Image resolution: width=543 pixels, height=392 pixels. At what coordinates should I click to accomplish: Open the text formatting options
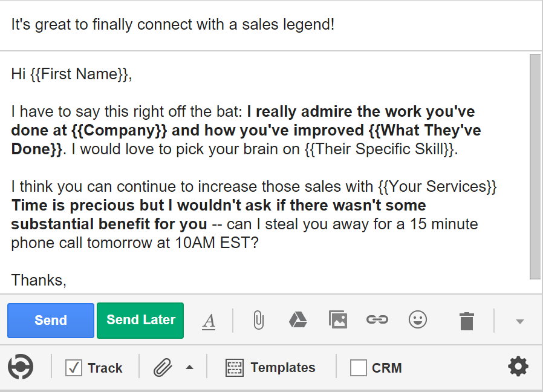tap(209, 321)
